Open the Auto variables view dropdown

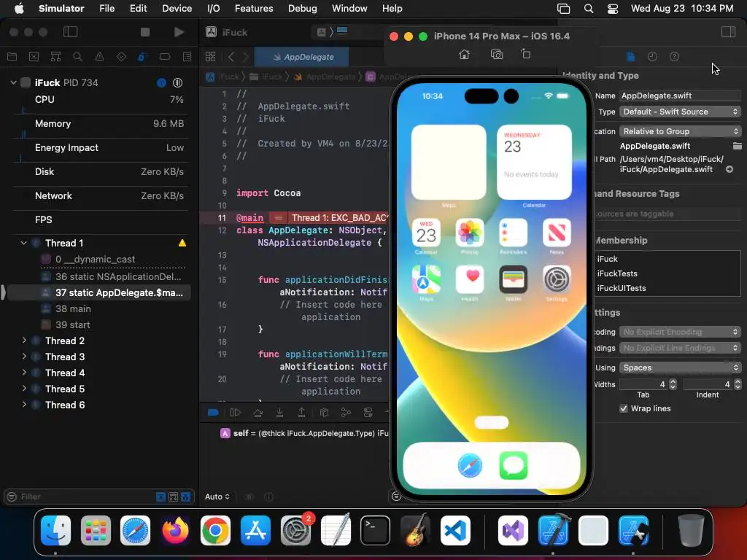[217, 497]
